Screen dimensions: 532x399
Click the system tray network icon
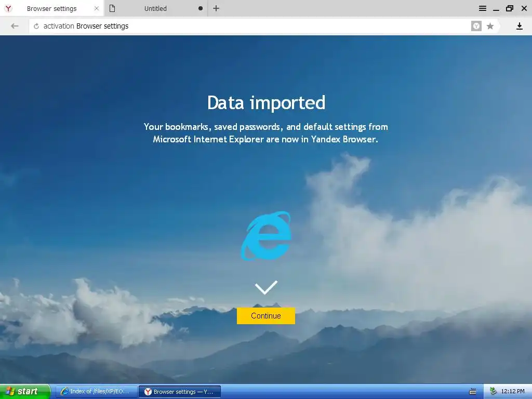pyautogui.click(x=493, y=392)
